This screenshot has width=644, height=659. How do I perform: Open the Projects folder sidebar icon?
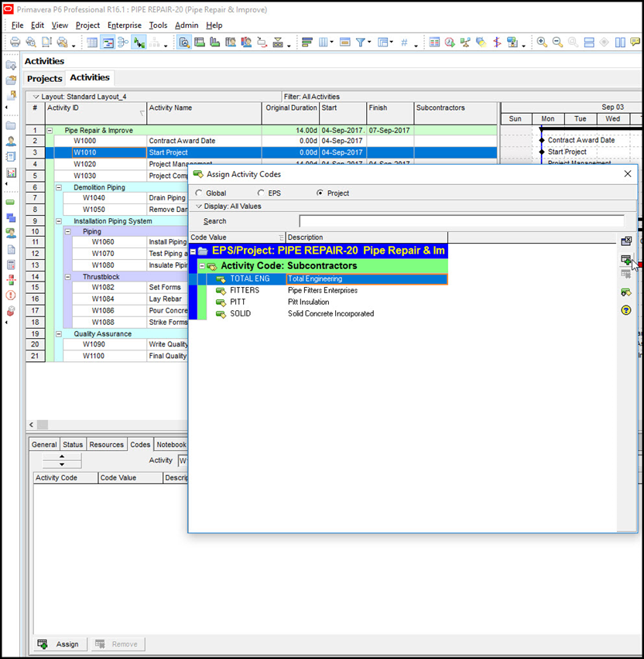pyautogui.click(x=11, y=125)
